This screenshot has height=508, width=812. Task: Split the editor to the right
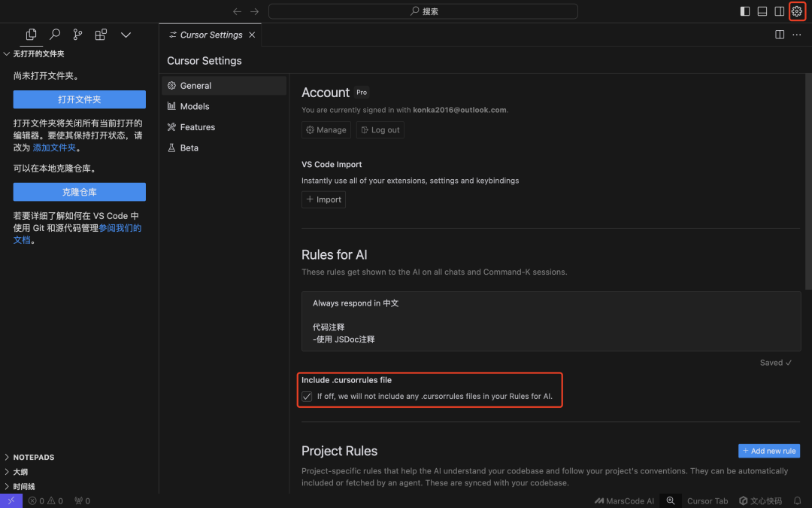coord(780,35)
